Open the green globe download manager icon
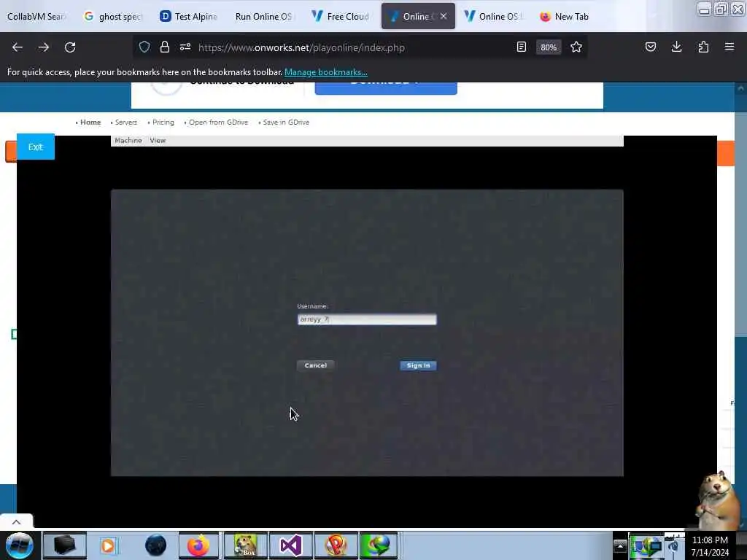Image resolution: width=747 pixels, height=560 pixels. (379, 545)
